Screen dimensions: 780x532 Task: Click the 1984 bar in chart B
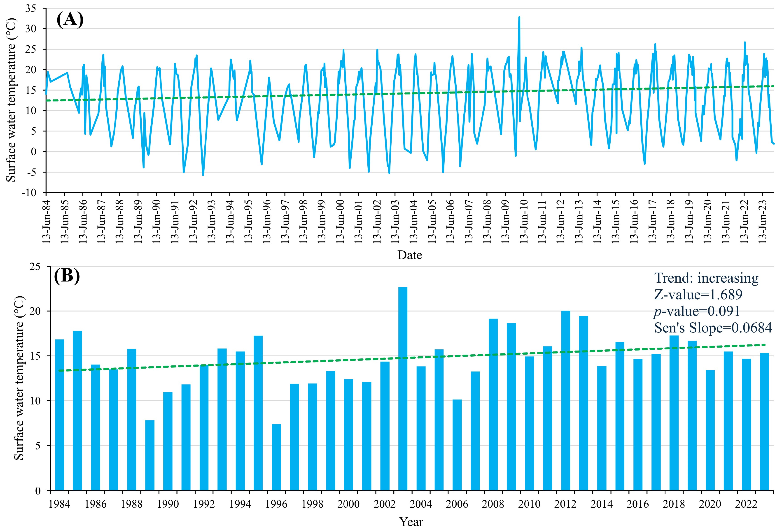click(59, 415)
